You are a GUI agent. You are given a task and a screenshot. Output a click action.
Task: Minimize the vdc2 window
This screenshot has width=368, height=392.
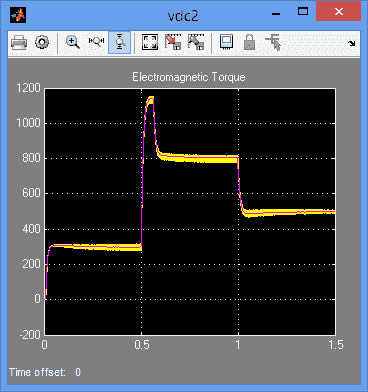276,14
